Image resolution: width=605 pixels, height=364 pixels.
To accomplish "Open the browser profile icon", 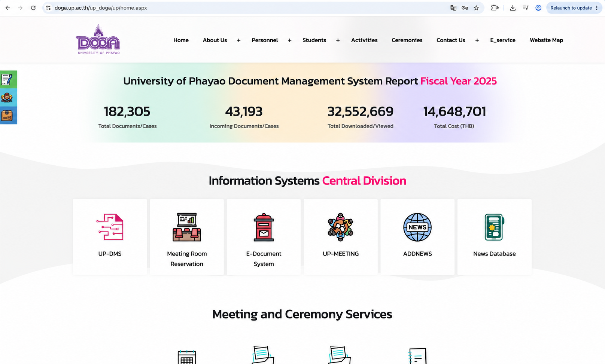I will coord(538,8).
